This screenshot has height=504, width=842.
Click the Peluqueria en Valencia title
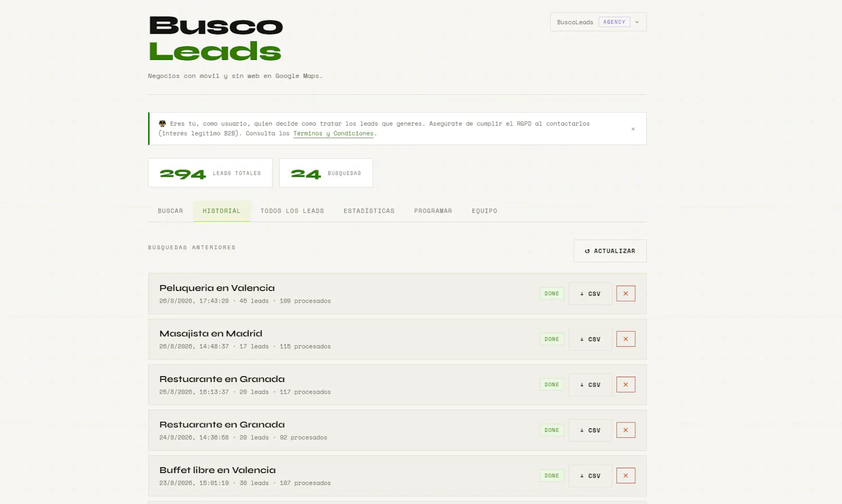(x=217, y=288)
